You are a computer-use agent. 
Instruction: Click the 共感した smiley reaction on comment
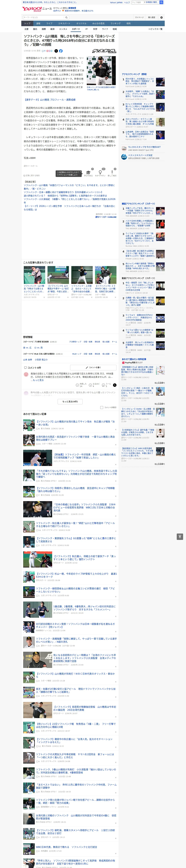77,385
